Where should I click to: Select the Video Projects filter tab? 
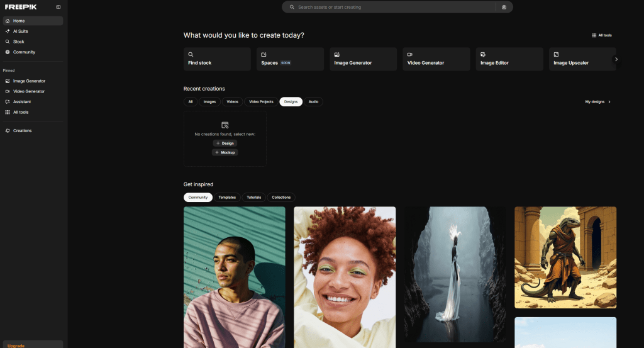click(x=261, y=102)
